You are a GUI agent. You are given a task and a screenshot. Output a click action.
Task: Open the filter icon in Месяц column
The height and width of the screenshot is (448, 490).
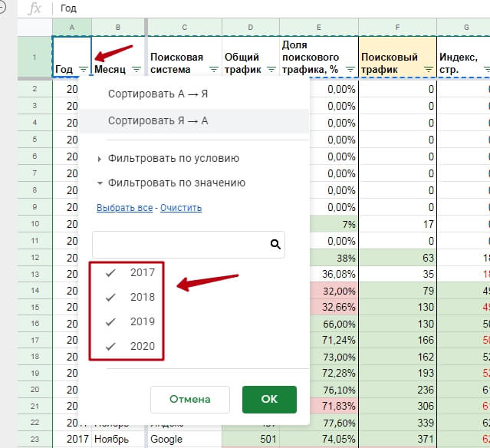click(x=136, y=69)
